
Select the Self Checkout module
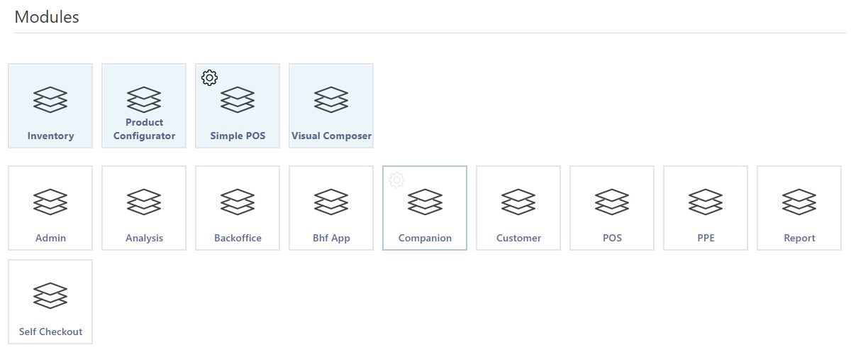coord(50,302)
